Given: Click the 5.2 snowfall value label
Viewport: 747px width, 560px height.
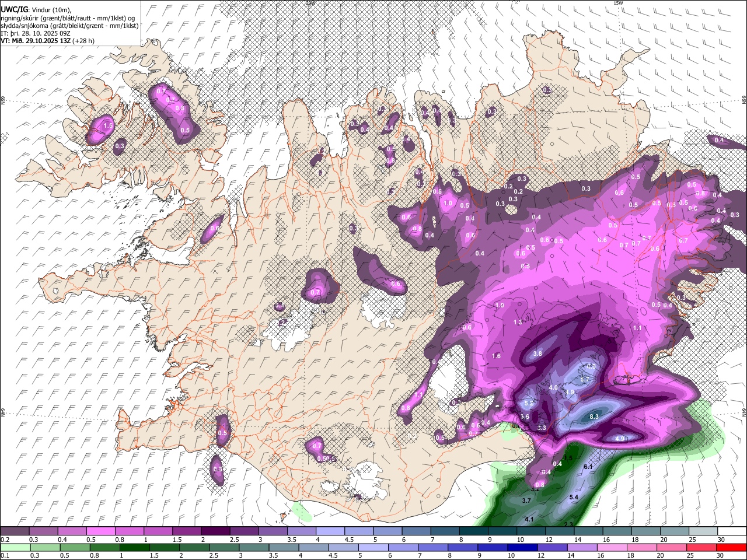Looking at the screenshot, I should tap(529, 403).
